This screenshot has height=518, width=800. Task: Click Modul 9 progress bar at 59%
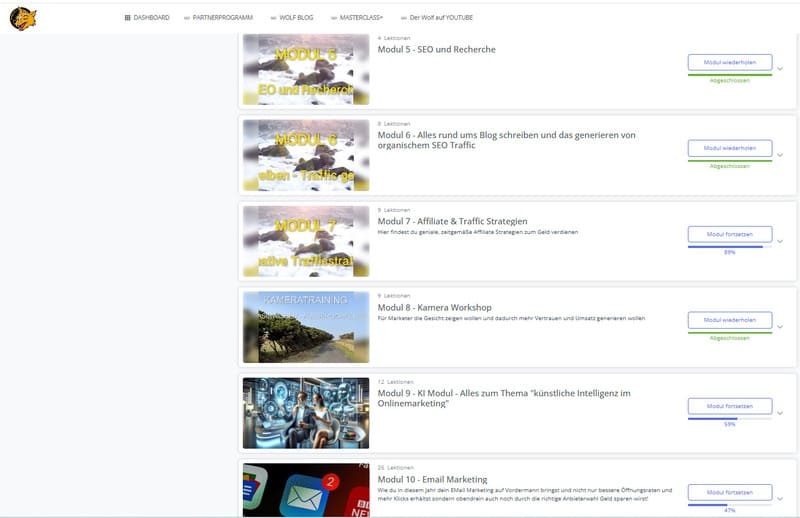[730, 418]
